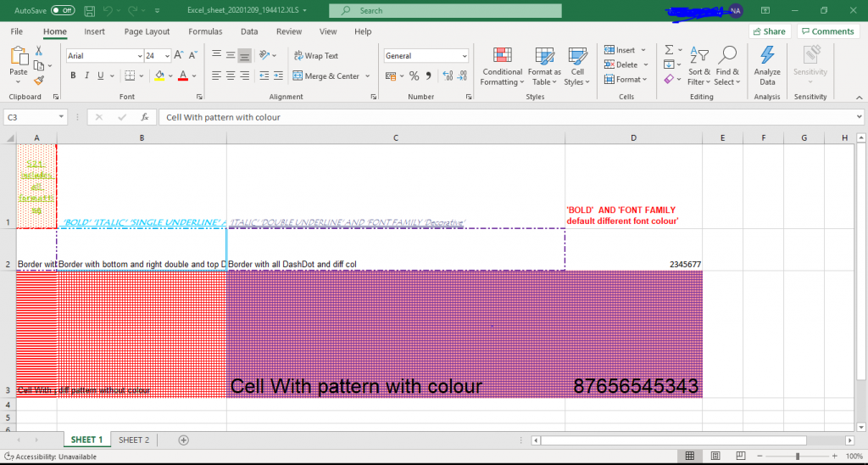
Task: Apply Comma Style format
Action: (x=428, y=76)
